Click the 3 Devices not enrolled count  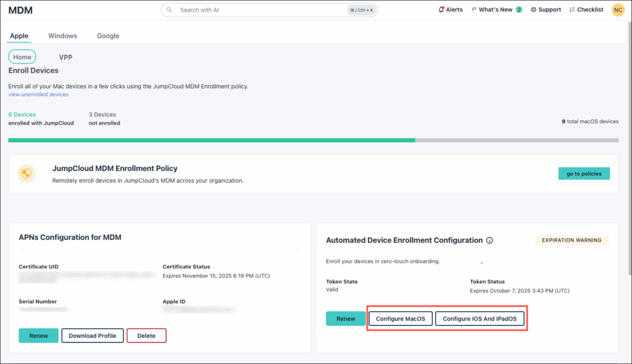pyautogui.click(x=102, y=115)
